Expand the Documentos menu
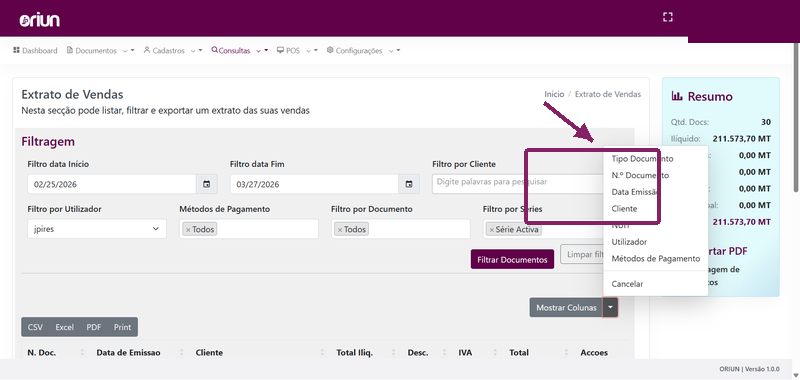Image resolution: width=800 pixels, height=380 pixels. point(101,50)
